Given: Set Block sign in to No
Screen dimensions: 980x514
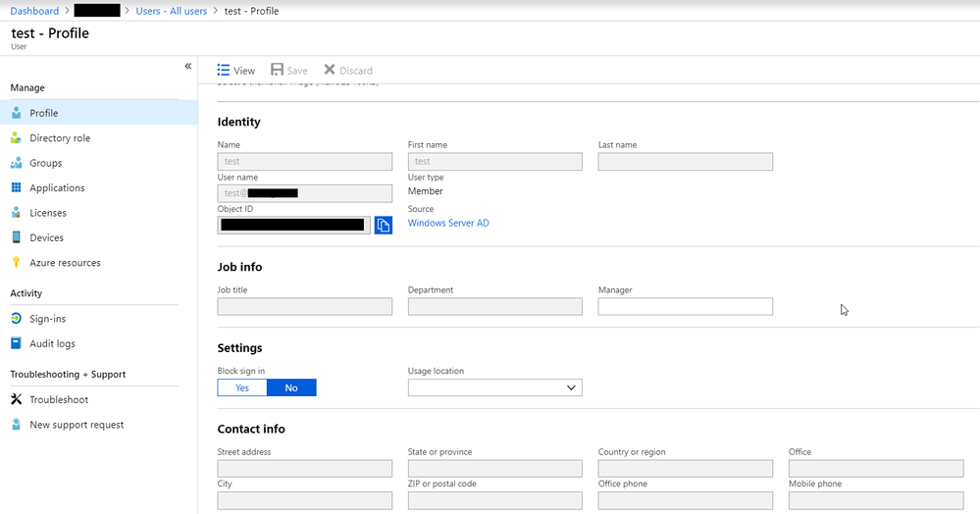Looking at the screenshot, I should (291, 387).
